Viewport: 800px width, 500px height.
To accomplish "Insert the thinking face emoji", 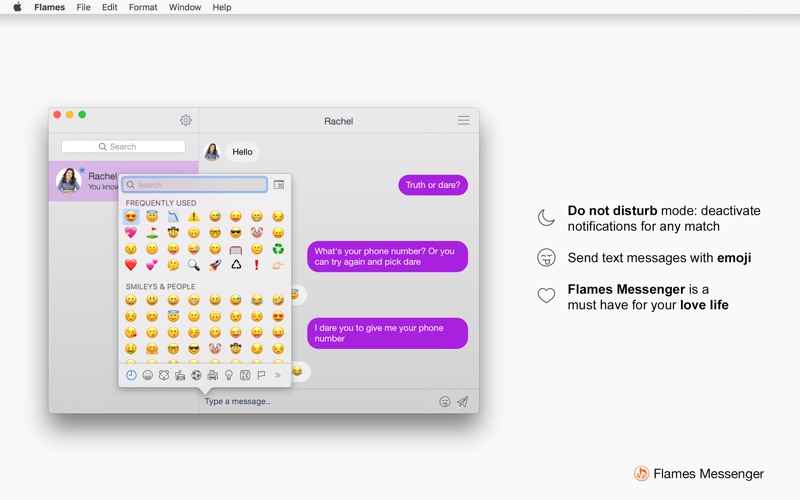I will coord(173,265).
